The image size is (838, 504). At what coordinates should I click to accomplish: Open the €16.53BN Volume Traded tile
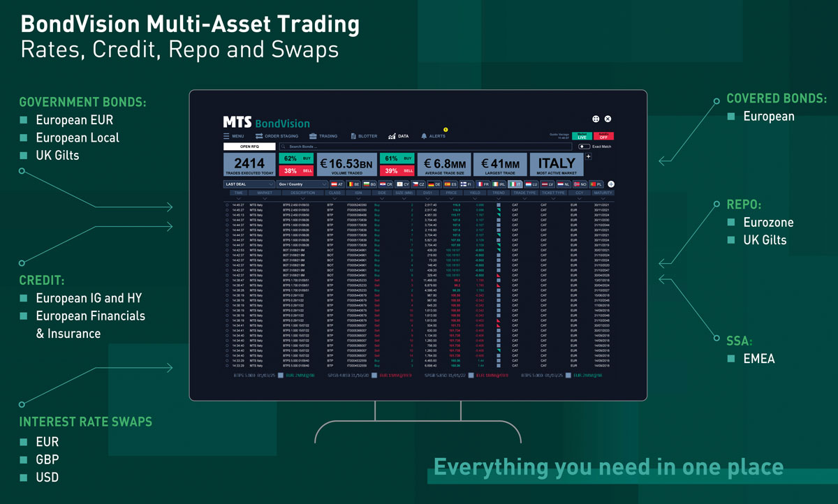click(347, 165)
